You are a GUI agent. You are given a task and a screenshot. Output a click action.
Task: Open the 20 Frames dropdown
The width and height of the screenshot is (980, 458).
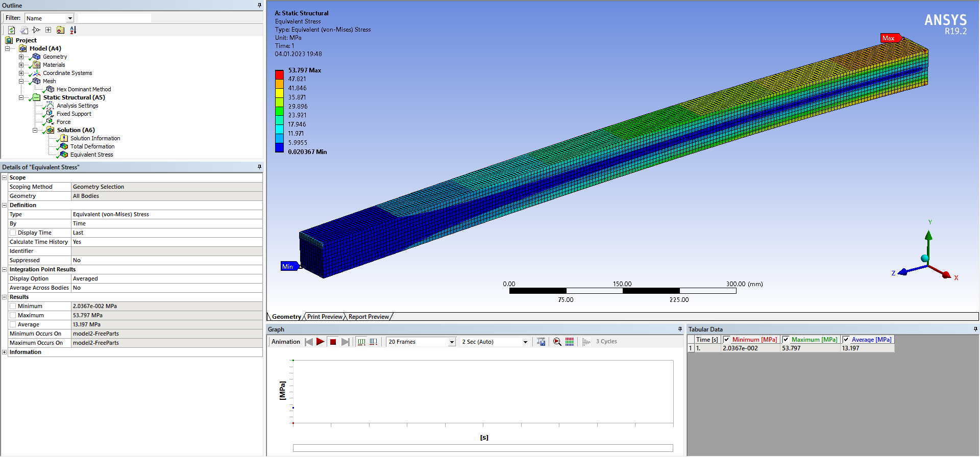click(452, 342)
